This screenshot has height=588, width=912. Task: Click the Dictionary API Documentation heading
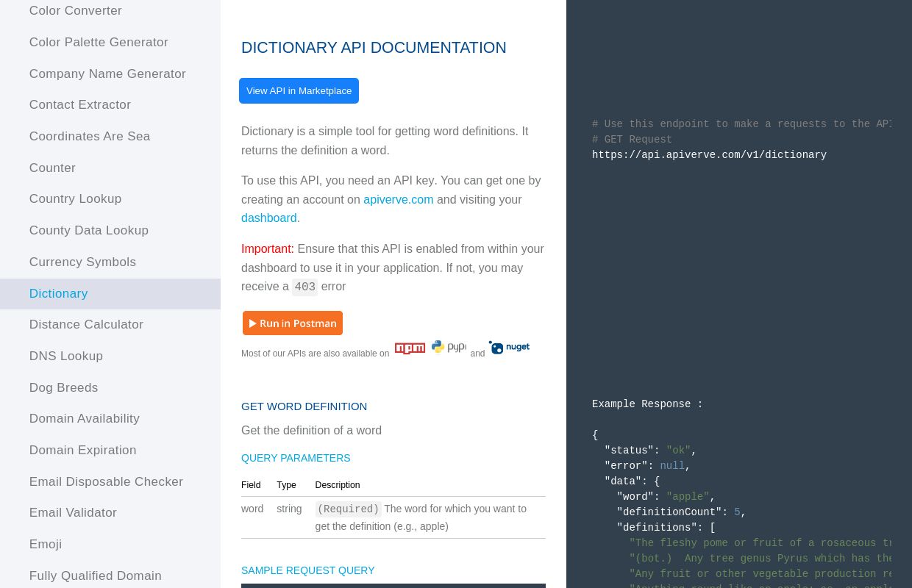[x=374, y=48]
